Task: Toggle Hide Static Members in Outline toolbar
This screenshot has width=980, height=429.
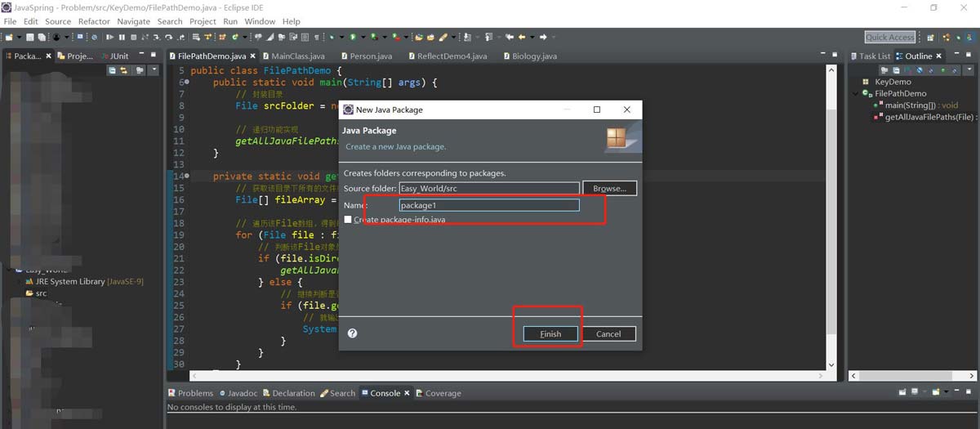Action: coord(931,70)
